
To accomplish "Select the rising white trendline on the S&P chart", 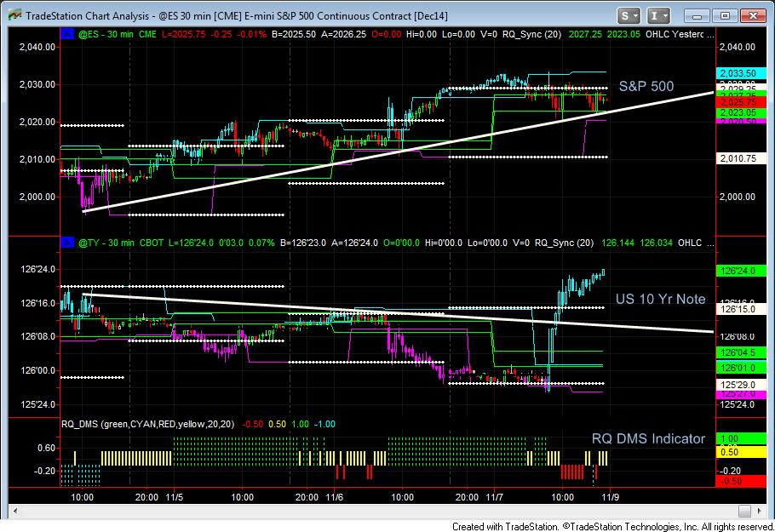I will click(398, 152).
